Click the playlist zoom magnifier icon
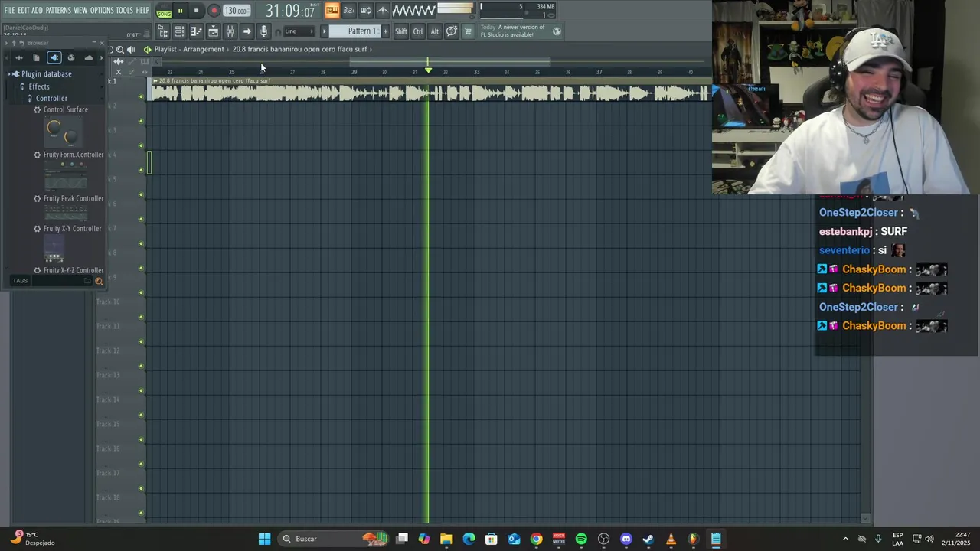 coord(120,50)
